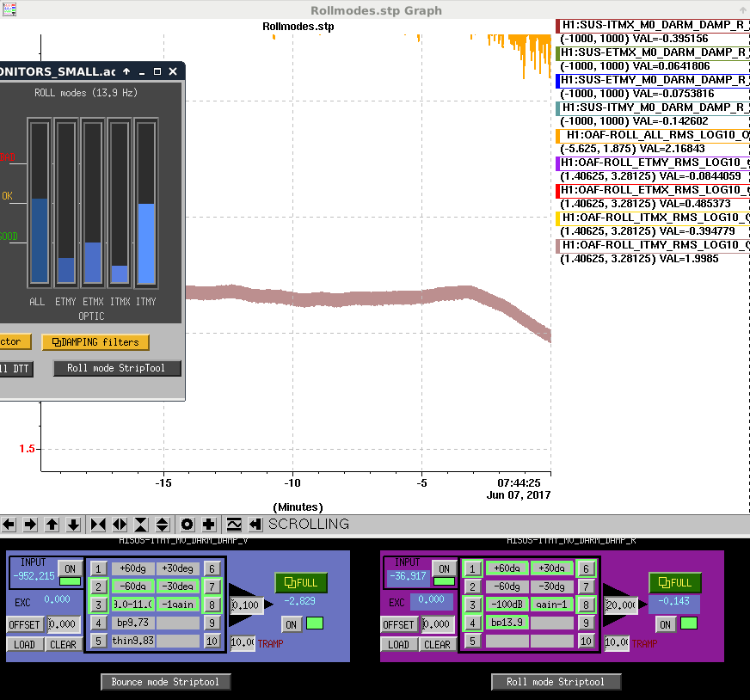Click the ALL roll mode level bar
Screen dimensions: 750x700
click(x=40, y=203)
